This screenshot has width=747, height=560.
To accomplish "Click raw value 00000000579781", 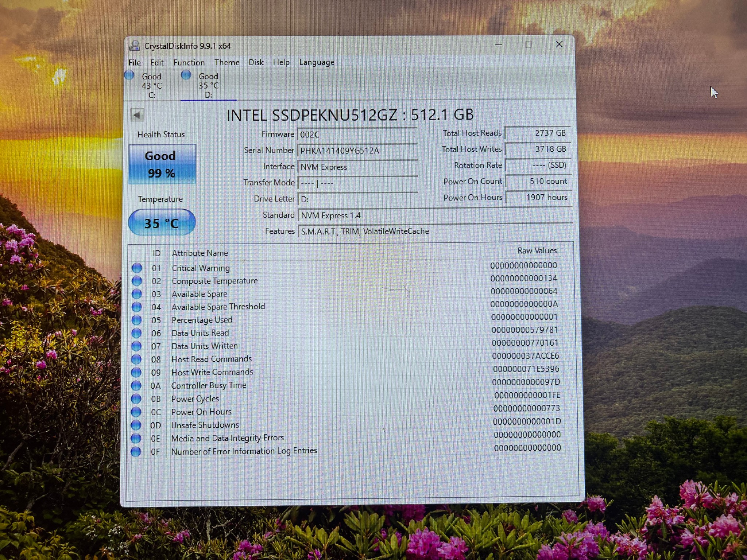I will point(525,330).
